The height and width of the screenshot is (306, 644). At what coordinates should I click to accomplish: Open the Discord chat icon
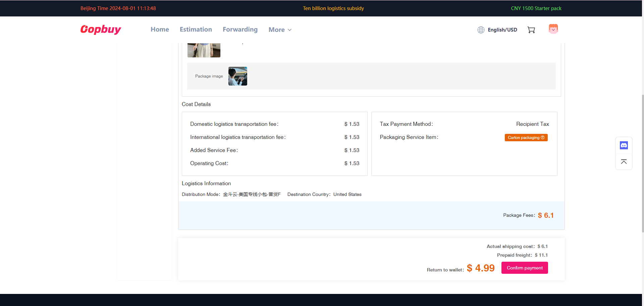coord(624,145)
